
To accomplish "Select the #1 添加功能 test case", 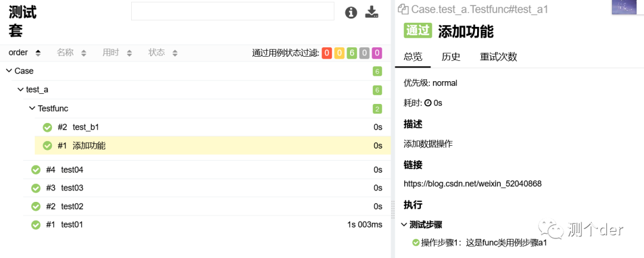I will pos(213,145).
